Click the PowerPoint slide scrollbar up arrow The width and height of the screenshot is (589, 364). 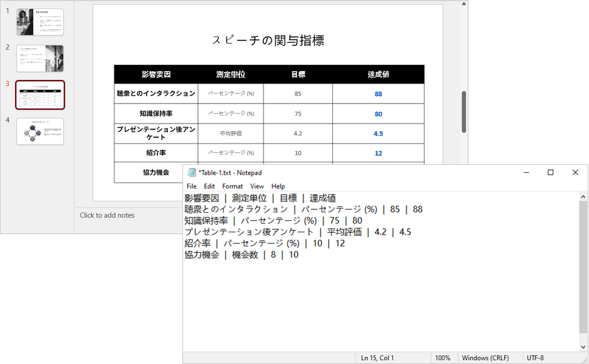(x=464, y=4)
